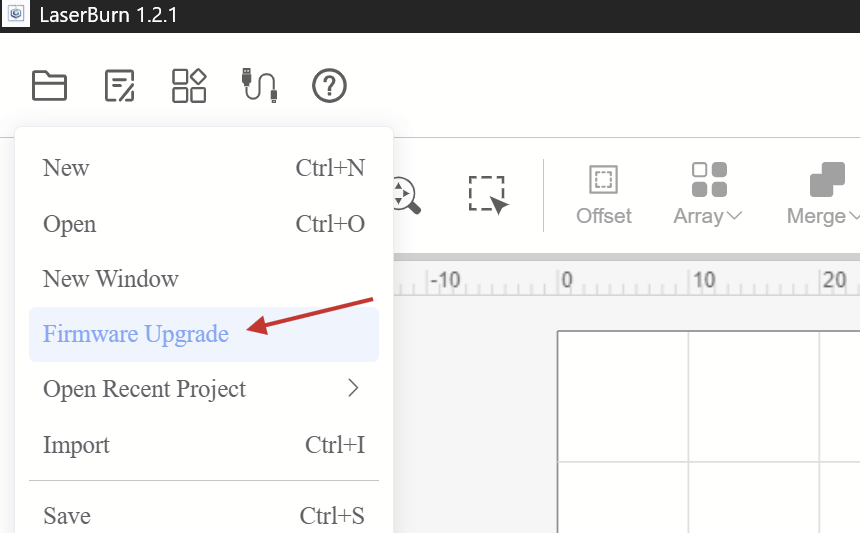
Task: Click Save in the file menu
Action: coord(67,516)
